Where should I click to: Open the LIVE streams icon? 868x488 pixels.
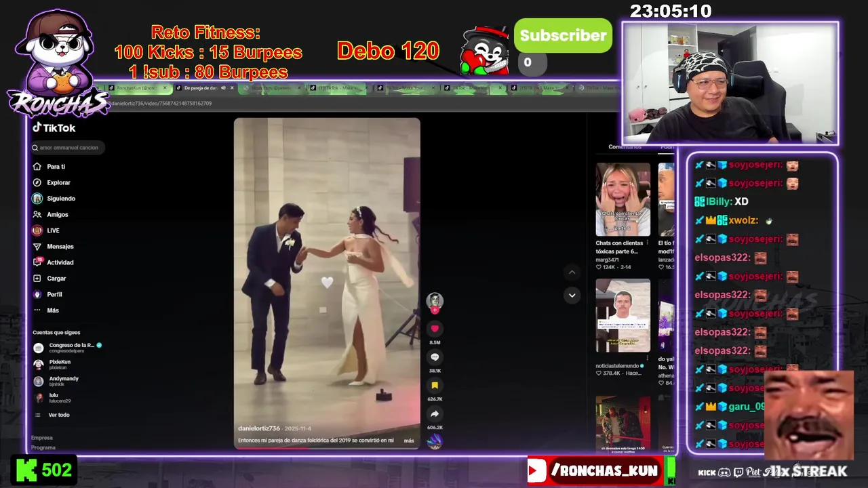coord(37,230)
